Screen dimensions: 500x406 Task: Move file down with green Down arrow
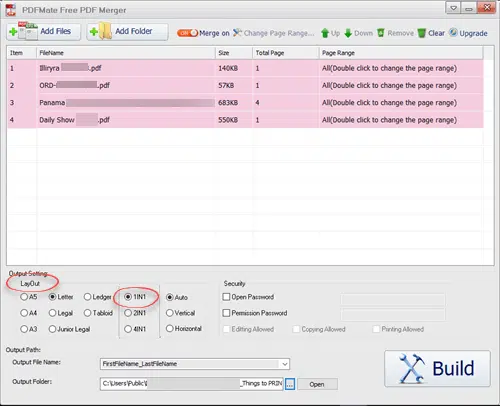(x=358, y=33)
